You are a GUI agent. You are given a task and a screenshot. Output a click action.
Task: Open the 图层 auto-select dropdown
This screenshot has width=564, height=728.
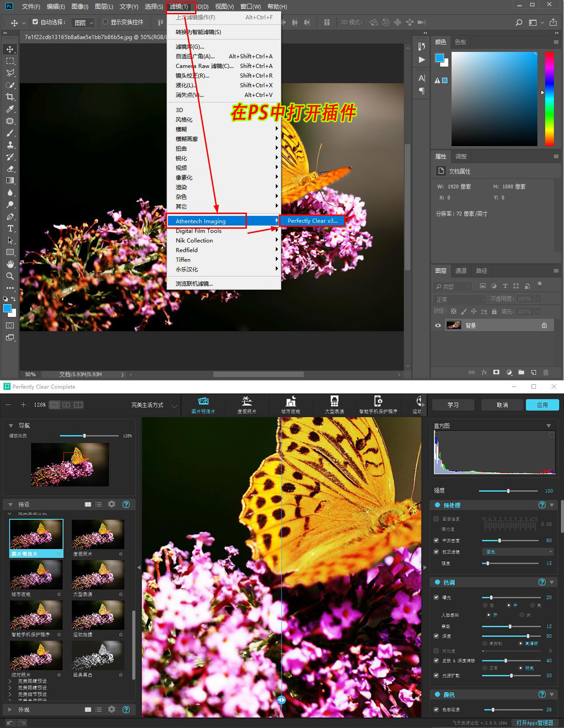[84, 23]
